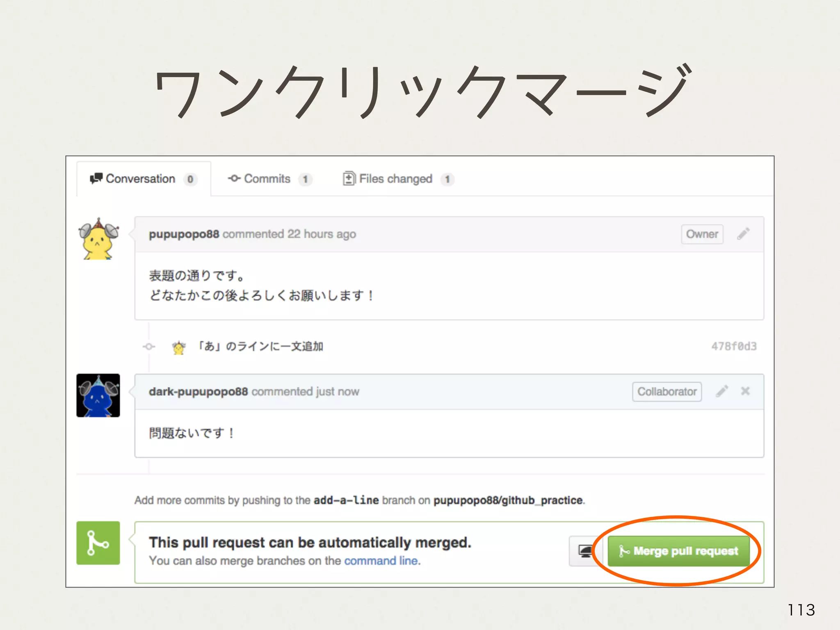The width and height of the screenshot is (840, 630).
Task: Open commit hash 478f0d3
Action: click(734, 347)
